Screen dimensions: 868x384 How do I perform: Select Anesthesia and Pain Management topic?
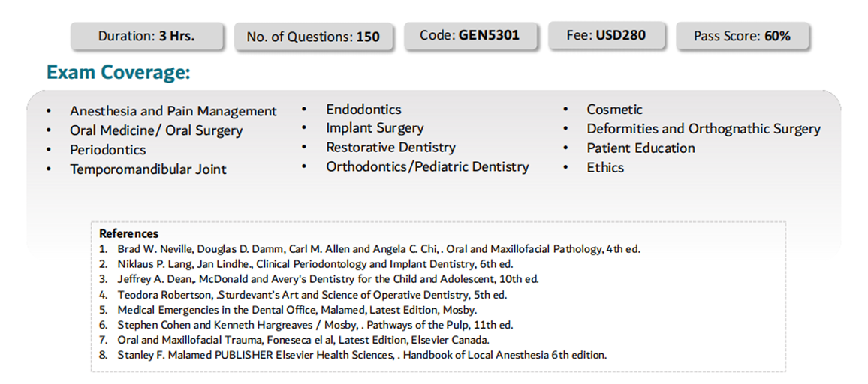[173, 111]
